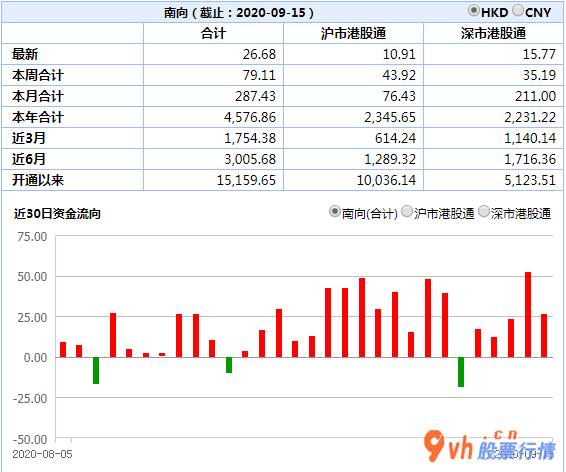Click the value 3,005.68
Viewport: 566px width, 472px height.
(250, 159)
